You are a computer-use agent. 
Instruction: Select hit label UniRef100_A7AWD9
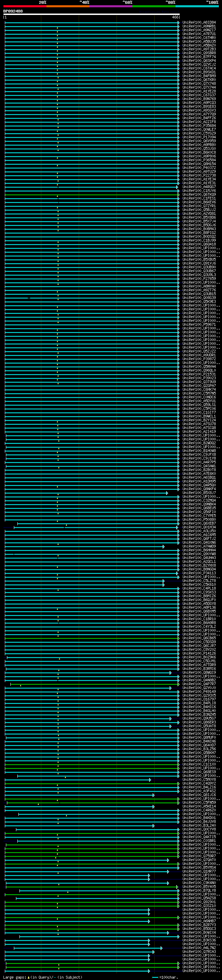tap(199, 546)
